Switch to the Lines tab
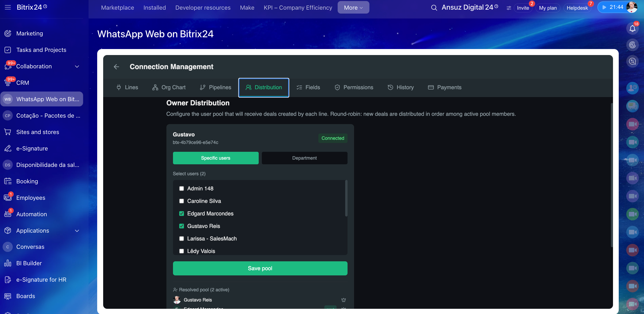This screenshot has width=644, height=314. click(x=127, y=87)
